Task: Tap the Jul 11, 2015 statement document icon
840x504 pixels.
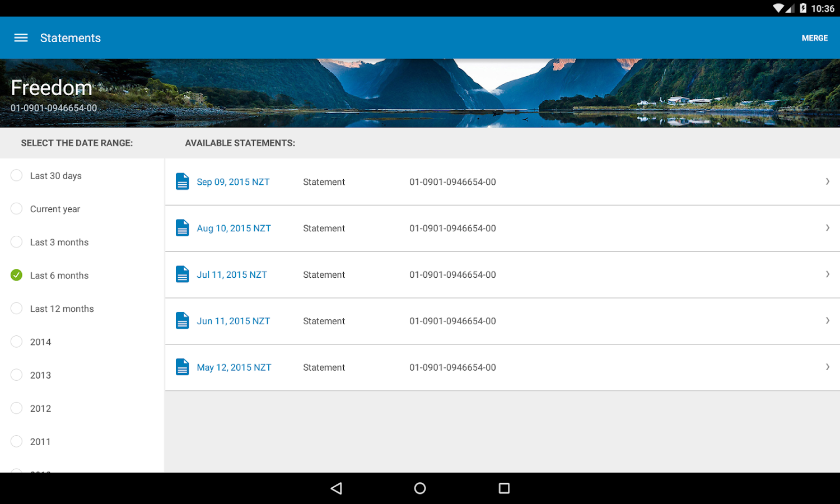Action: [183, 274]
